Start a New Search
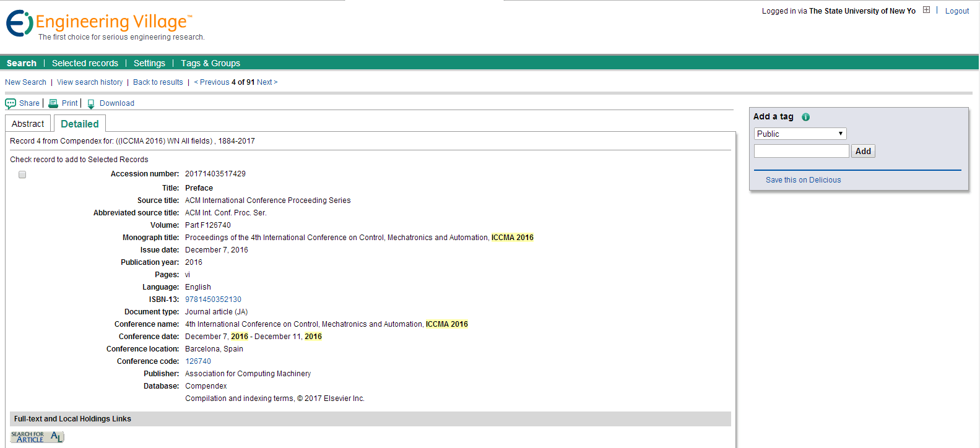980x448 pixels. pos(25,82)
